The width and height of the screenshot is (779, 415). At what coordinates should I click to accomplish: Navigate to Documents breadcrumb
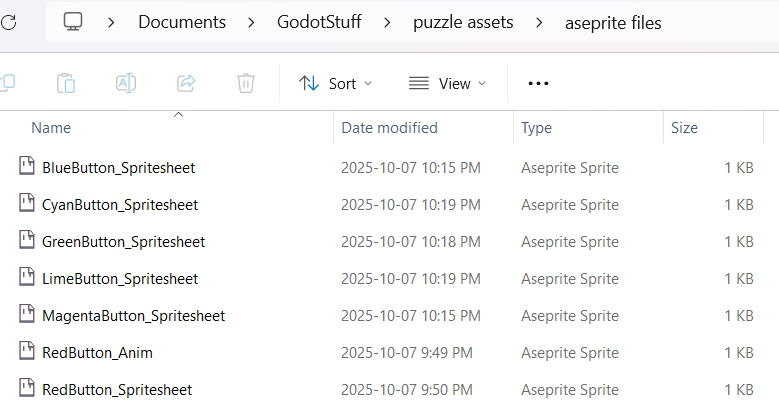tap(182, 22)
